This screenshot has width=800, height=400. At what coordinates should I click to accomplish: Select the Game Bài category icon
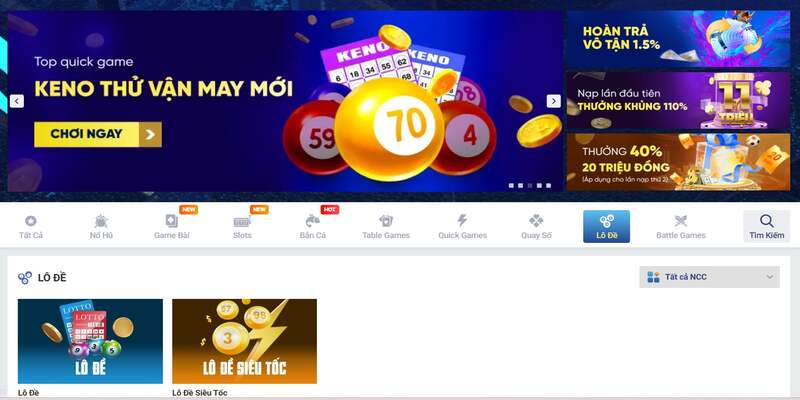[171, 221]
